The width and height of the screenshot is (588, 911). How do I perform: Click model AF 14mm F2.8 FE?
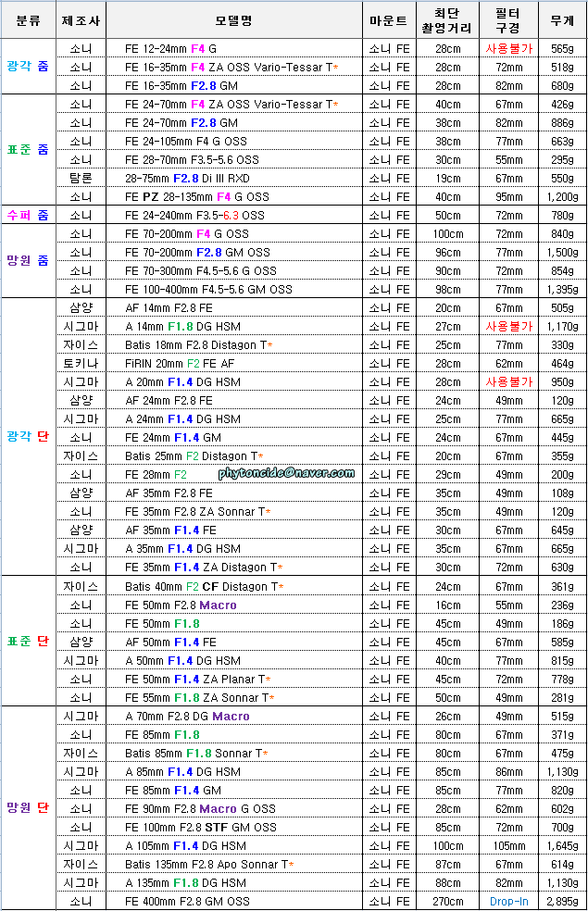tap(169, 308)
